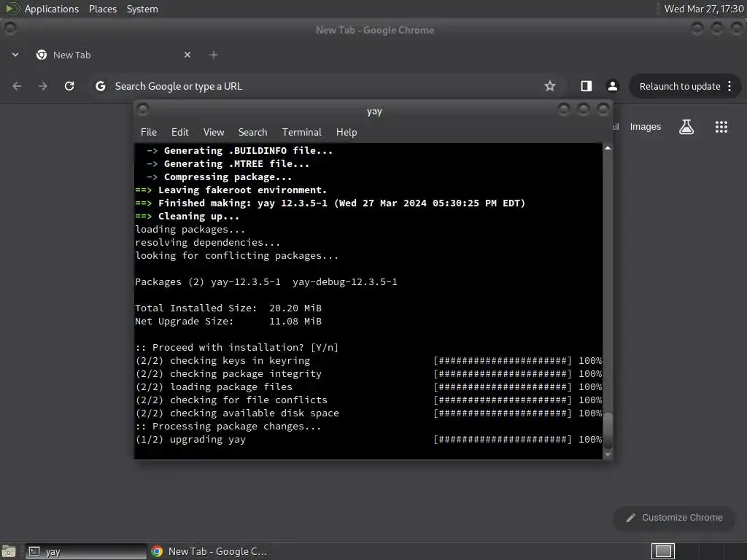747x560 pixels.
Task: Click 'Processing package changes...' line
Action: 228,427
